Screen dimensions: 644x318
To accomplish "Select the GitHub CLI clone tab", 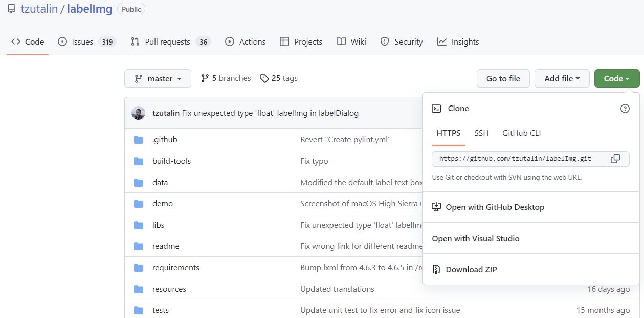I will click(522, 133).
